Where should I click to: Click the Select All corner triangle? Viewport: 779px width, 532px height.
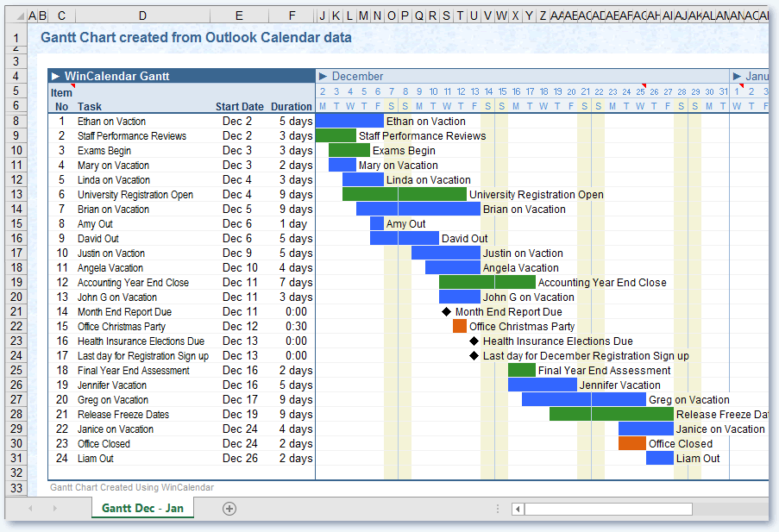tap(15, 16)
